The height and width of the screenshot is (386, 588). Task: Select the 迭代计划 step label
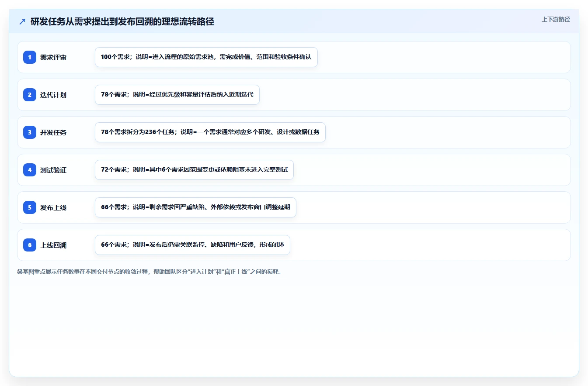pyautogui.click(x=53, y=95)
